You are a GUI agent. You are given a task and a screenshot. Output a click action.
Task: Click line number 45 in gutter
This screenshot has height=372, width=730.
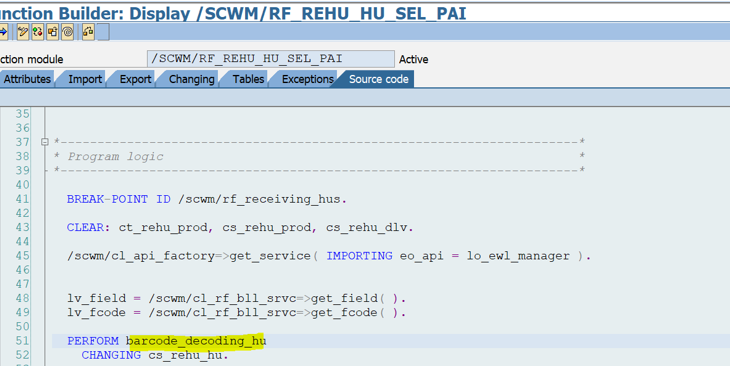(x=22, y=256)
